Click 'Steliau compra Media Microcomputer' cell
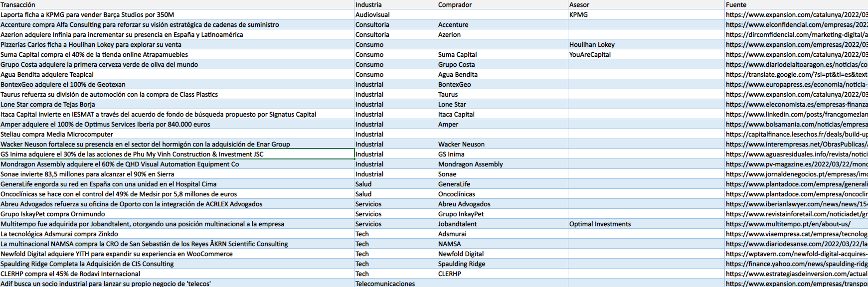Screen dimensions: 868x287 [x=177, y=134]
